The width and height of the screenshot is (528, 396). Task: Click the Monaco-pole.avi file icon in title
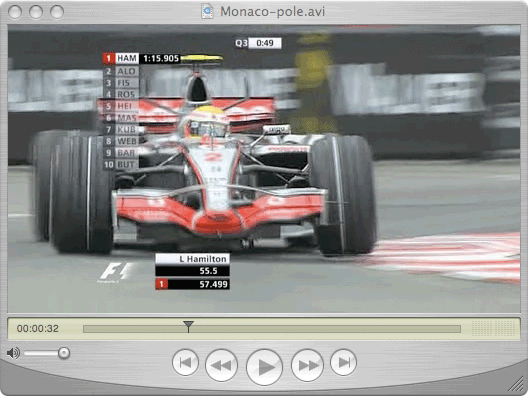click(x=207, y=11)
